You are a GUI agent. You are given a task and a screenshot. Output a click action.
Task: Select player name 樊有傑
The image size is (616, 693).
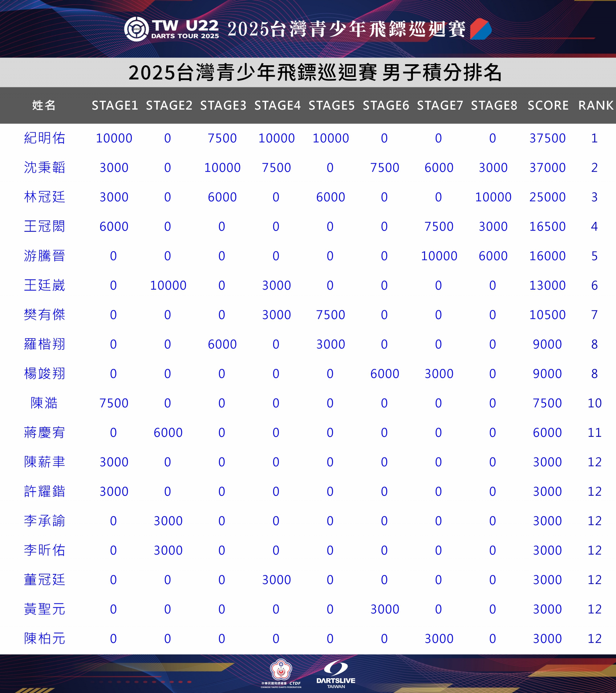(x=44, y=315)
